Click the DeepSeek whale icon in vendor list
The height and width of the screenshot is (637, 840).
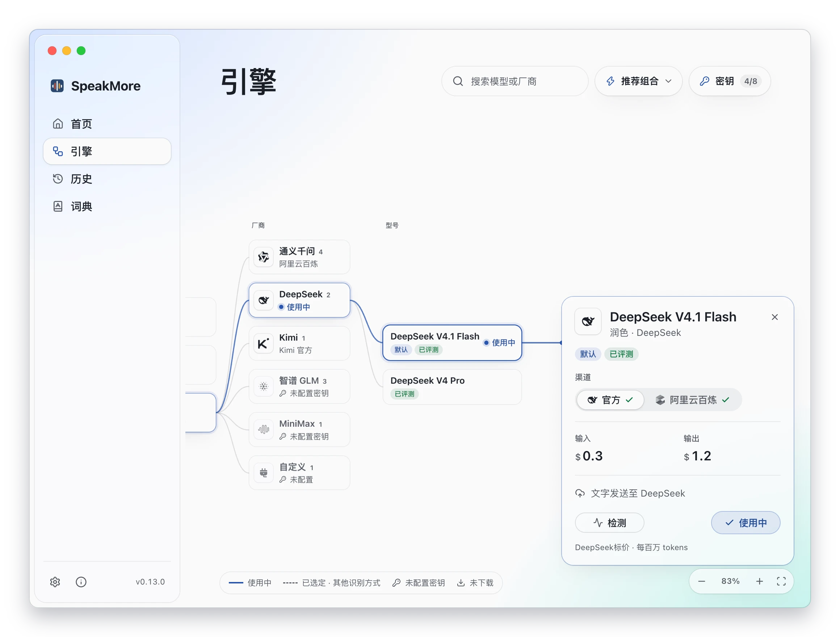(264, 300)
